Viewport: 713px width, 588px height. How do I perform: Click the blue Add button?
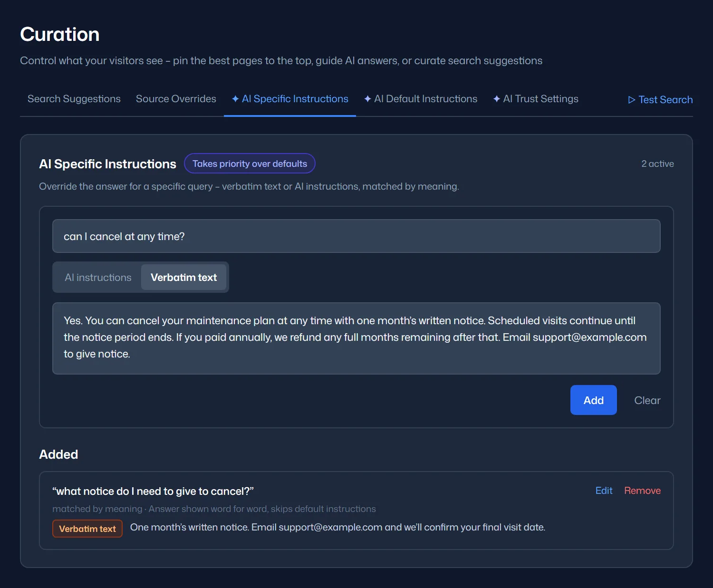tap(594, 400)
